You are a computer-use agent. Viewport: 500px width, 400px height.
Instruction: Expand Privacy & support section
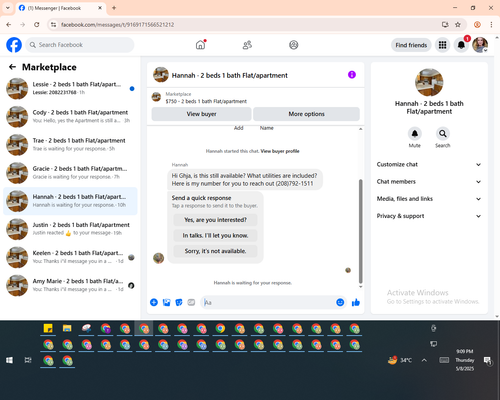(x=429, y=216)
